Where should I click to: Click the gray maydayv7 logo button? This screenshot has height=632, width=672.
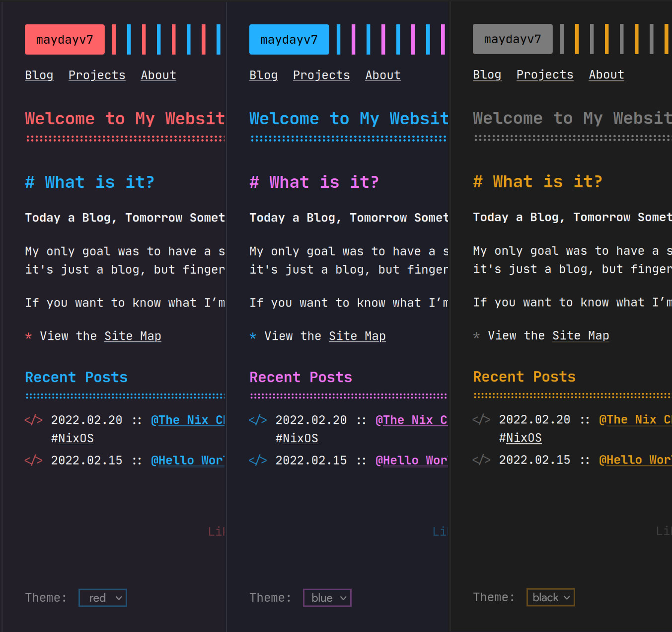(513, 39)
